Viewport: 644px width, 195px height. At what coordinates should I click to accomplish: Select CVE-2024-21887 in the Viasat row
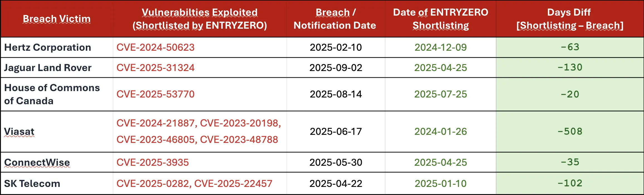coord(155,123)
